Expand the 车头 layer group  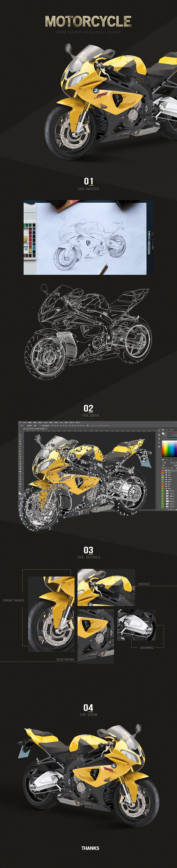pos(165,471)
